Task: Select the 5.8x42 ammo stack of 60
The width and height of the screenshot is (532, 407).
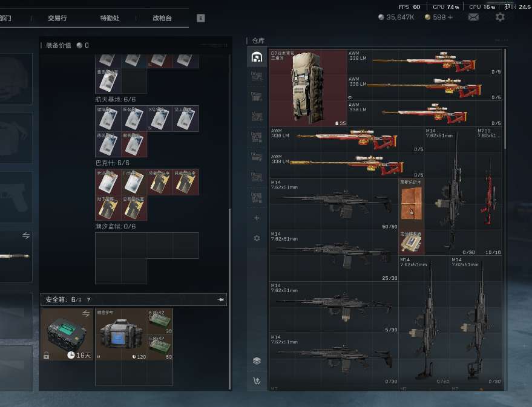Action: tap(160, 347)
